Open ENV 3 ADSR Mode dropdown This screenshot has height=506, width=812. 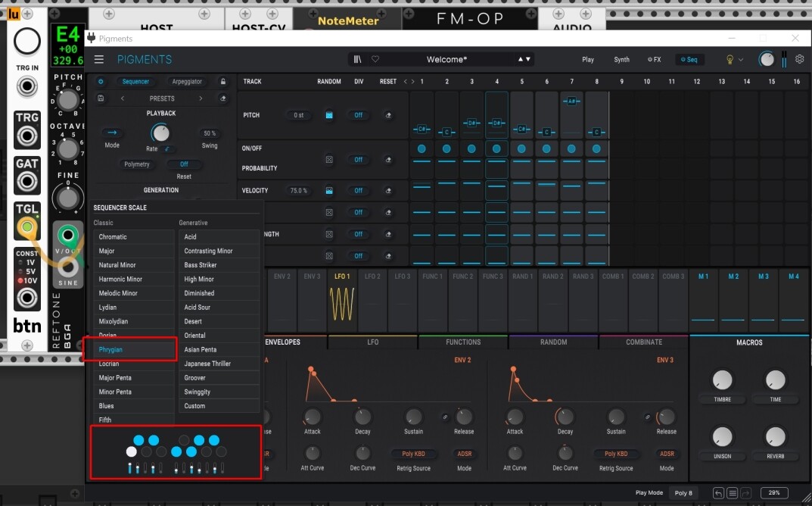click(x=667, y=454)
